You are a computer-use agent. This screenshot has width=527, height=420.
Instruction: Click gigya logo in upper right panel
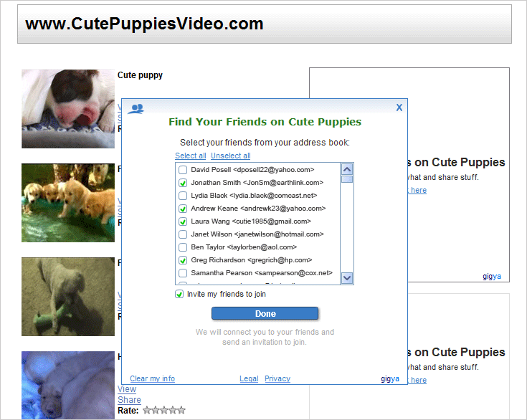[492, 276]
